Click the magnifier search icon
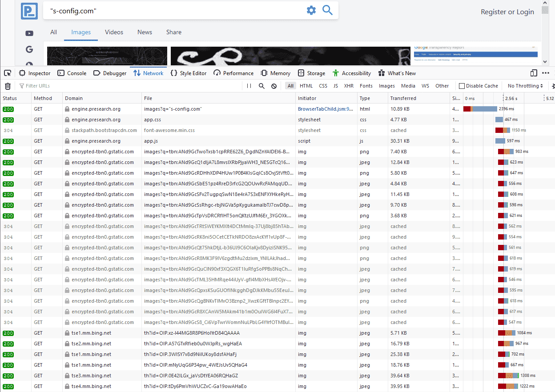 (328, 10)
